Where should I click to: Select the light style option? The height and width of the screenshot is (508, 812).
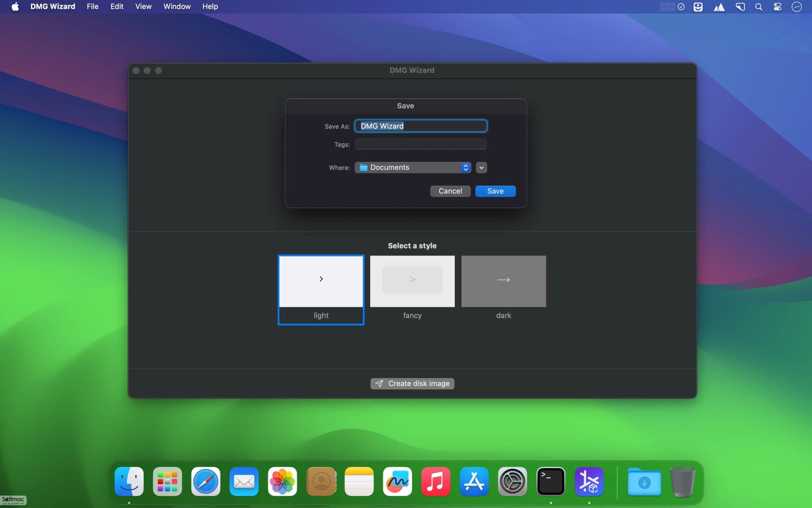tap(321, 290)
